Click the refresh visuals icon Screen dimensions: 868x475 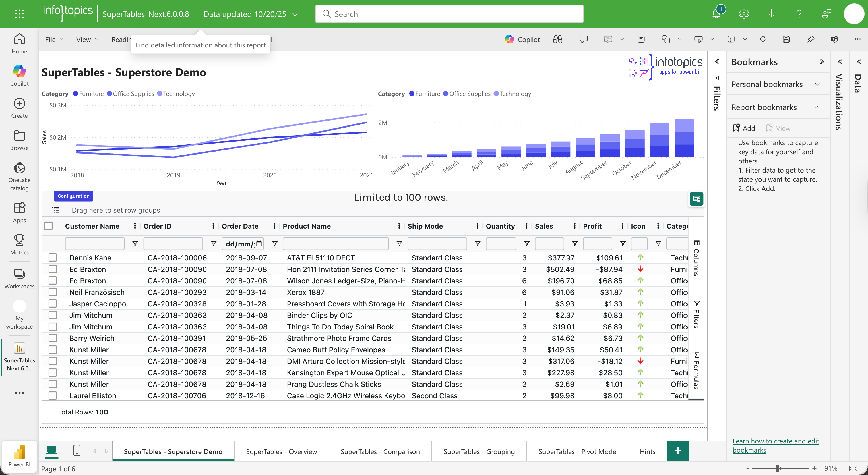[x=763, y=39]
